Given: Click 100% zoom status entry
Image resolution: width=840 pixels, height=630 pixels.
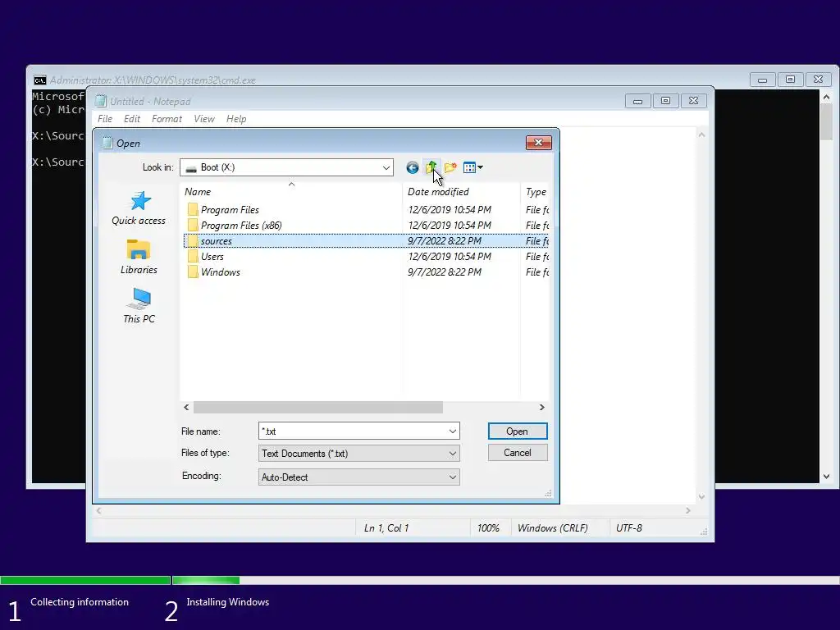Looking at the screenshot, I should coord(488,528).
